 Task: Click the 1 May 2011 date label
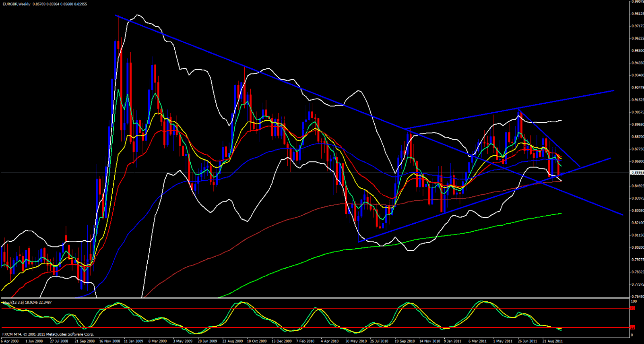pyautogui.click(x=503, y=341)
